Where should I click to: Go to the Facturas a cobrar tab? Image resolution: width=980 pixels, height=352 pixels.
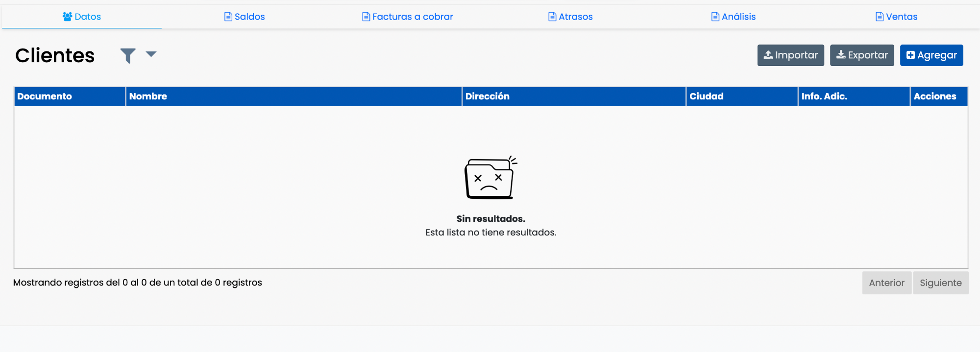tap(408, 17)
